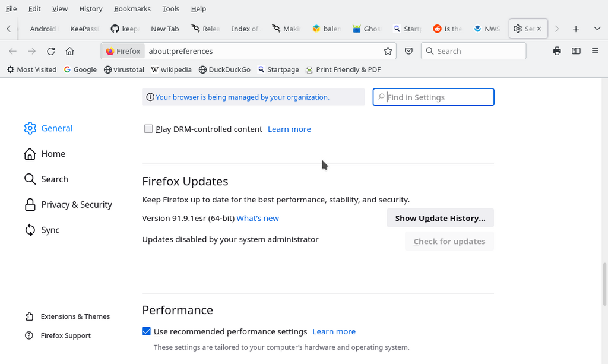The width and height of the screenshot is (608, 364).
Task: Open the File menu
Action: coord(11,8)
